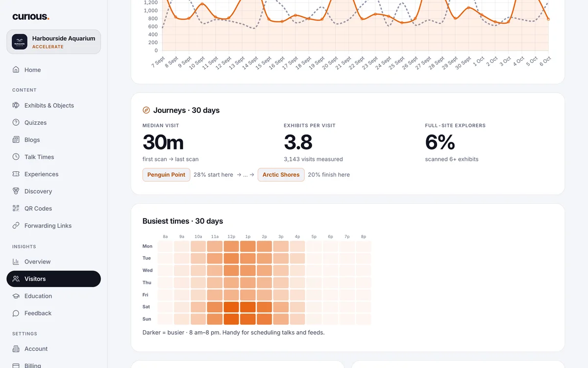Screen dimensions: 588x368
Task: Click the "Journeys · 30 days" heading text
Action: (186, 110)
